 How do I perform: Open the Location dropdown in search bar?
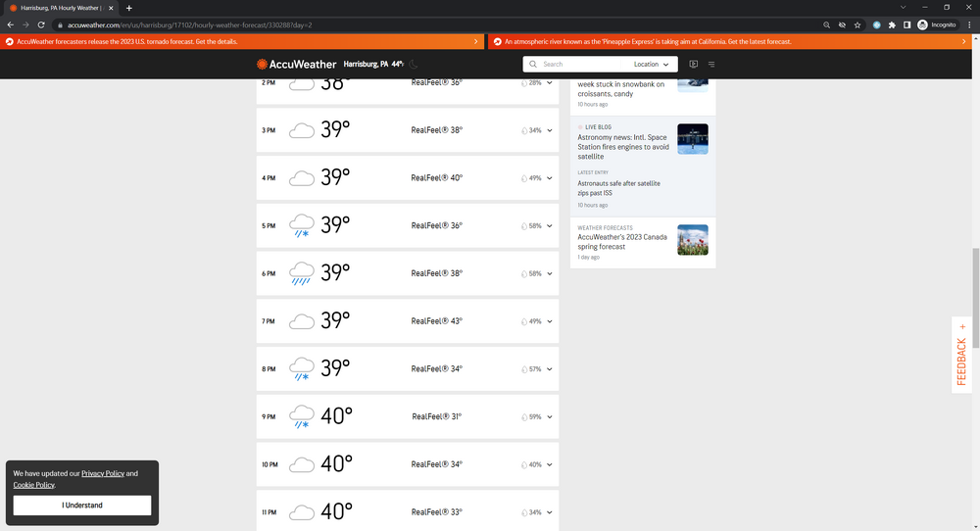click(652, 65)
